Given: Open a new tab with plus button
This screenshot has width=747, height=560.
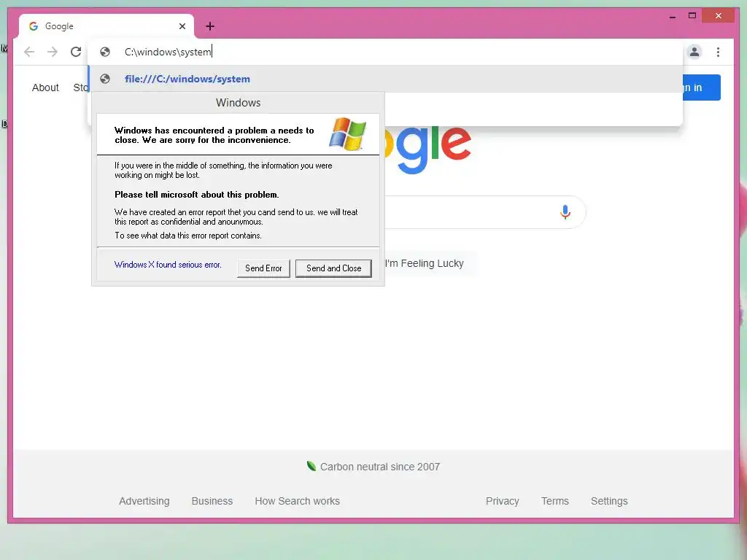Looking at the screenshot, I should [210, 26].
